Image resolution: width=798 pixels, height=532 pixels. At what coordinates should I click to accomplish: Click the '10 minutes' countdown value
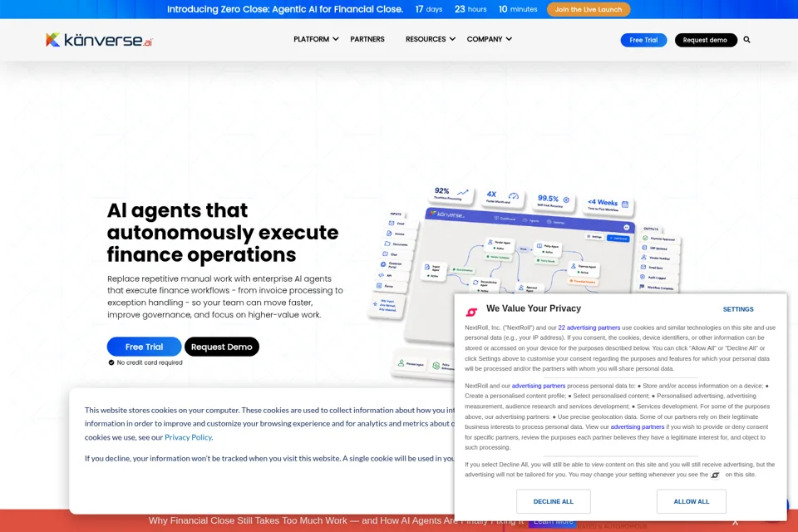click(518, 9)
